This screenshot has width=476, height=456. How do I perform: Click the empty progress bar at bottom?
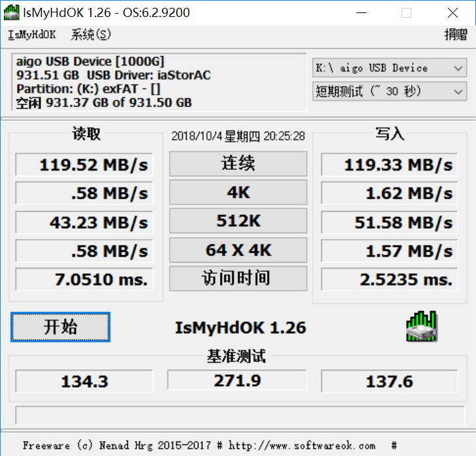coord(240,415)
